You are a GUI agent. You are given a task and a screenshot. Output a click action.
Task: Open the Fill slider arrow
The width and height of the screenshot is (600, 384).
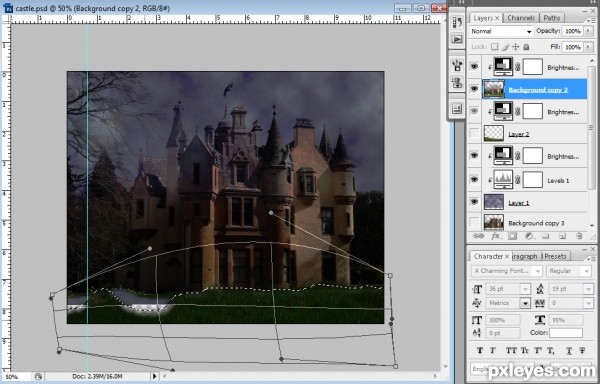[589, 47]
